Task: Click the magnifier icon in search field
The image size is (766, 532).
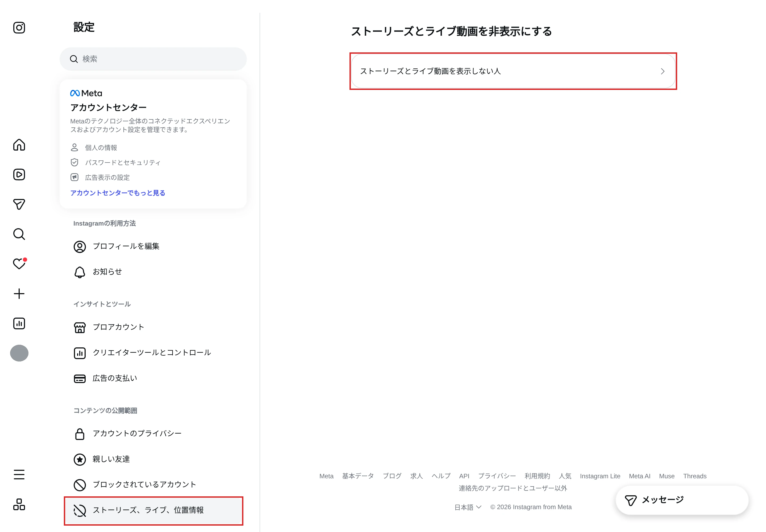Action: tap(74, 59)
